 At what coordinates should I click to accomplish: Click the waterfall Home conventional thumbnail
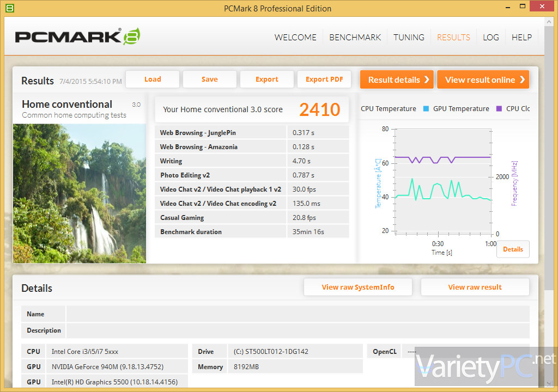coord(80,193)
